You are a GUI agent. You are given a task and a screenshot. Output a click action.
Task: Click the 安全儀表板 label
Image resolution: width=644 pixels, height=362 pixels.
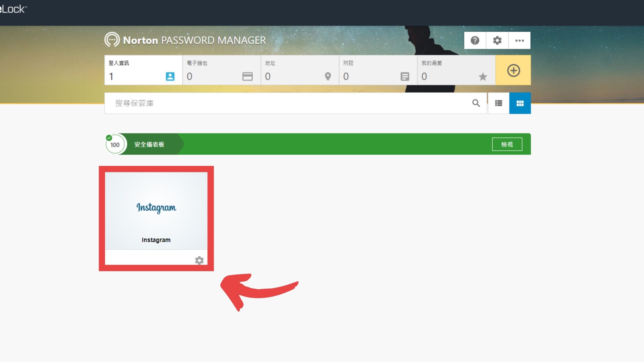point(149,144)
